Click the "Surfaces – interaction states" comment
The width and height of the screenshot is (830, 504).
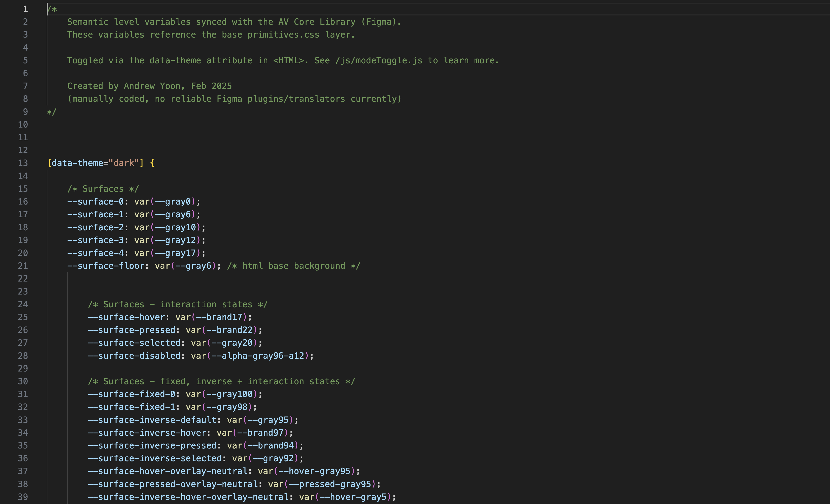pos(177,304)
